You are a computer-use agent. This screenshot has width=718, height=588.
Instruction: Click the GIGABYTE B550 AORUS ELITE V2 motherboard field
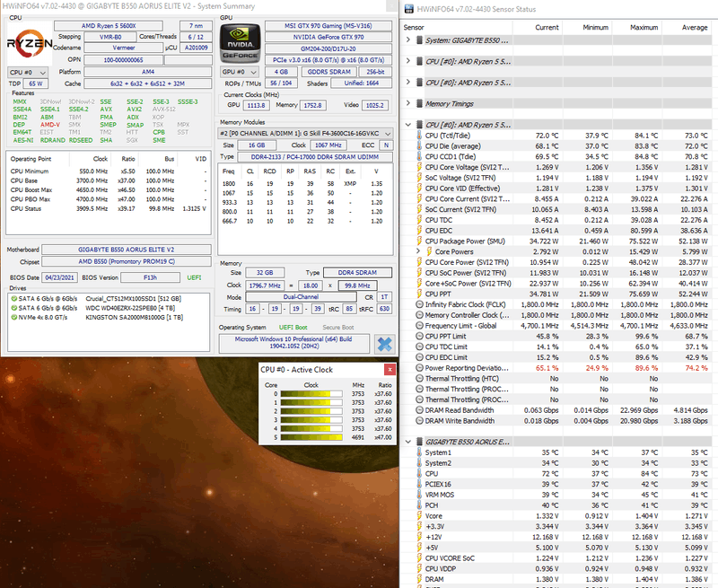point(127,250)
